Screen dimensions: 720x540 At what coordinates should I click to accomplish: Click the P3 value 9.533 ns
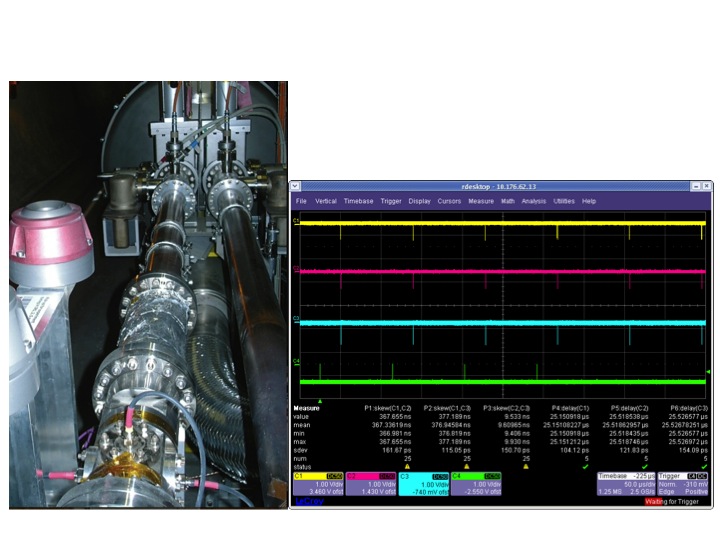[x=517, y=416]
